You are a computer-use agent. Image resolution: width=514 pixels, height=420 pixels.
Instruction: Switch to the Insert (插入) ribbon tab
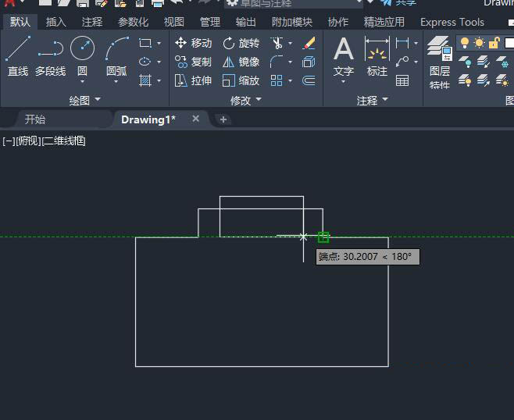56,22
